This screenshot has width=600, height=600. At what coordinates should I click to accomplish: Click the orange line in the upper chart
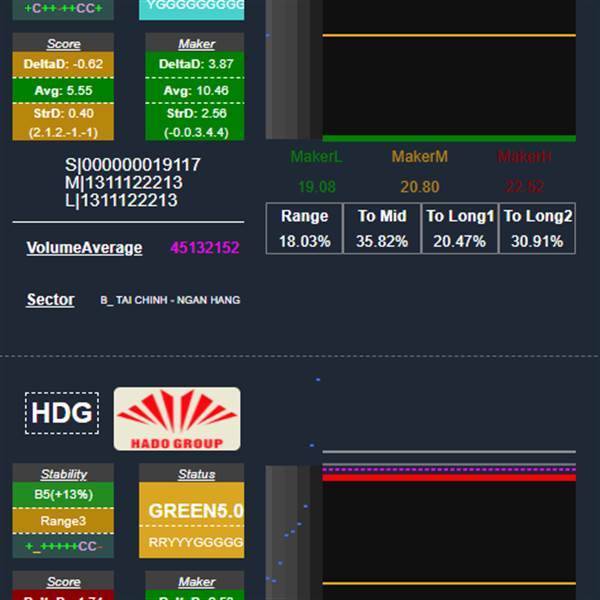coord(449,36)
